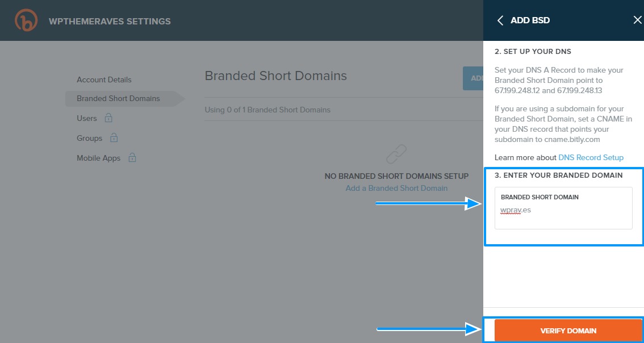Screen dimensions: 644x343
Task: Open the Users settings section
Action: (x=87, y=118)
